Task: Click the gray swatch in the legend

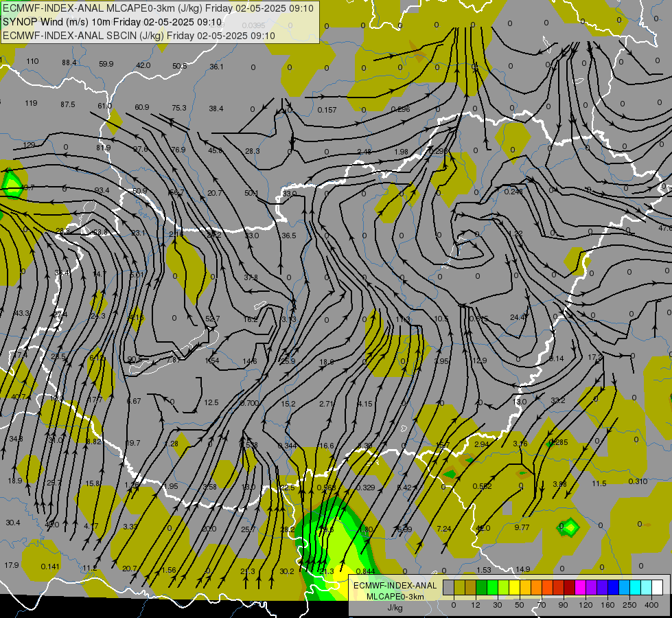Action: pyautogui.click(x=449, y=587)
